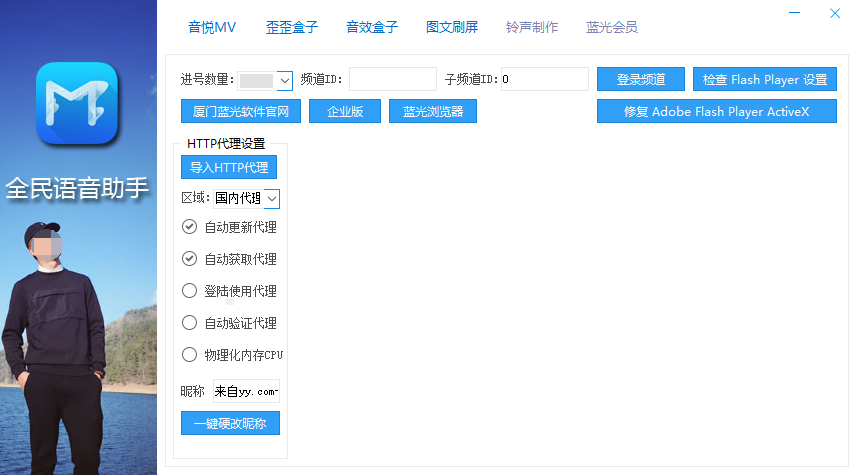This screenshot has width=849, height=475.
Task: Focus the 频道ID input field
Action: tap(393, 79)
